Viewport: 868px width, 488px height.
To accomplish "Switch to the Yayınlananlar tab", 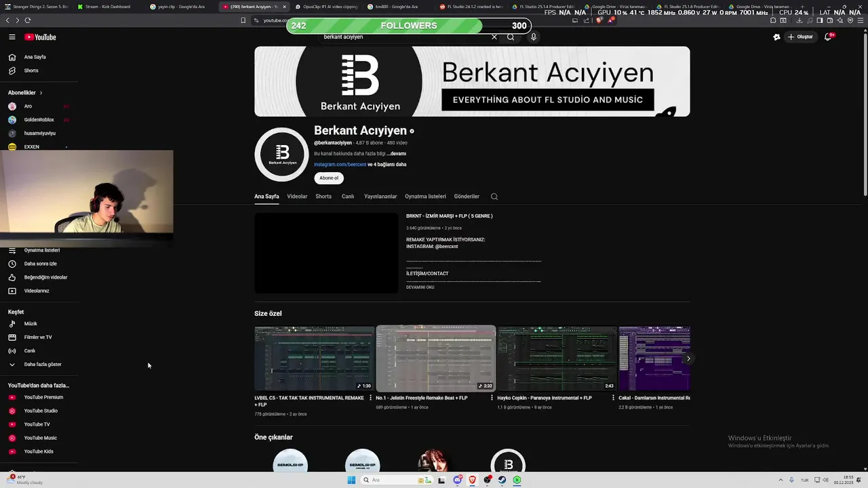I will tap(380, 197).
